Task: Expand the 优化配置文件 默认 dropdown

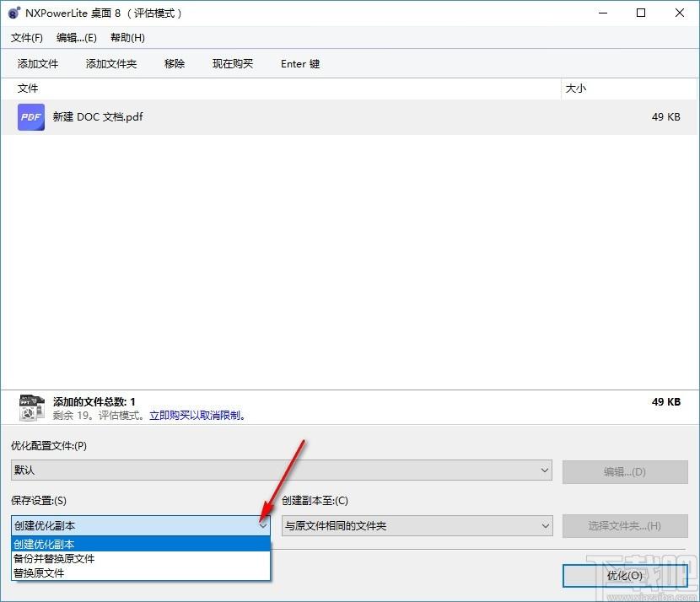Action: click(x=281, y=470)
